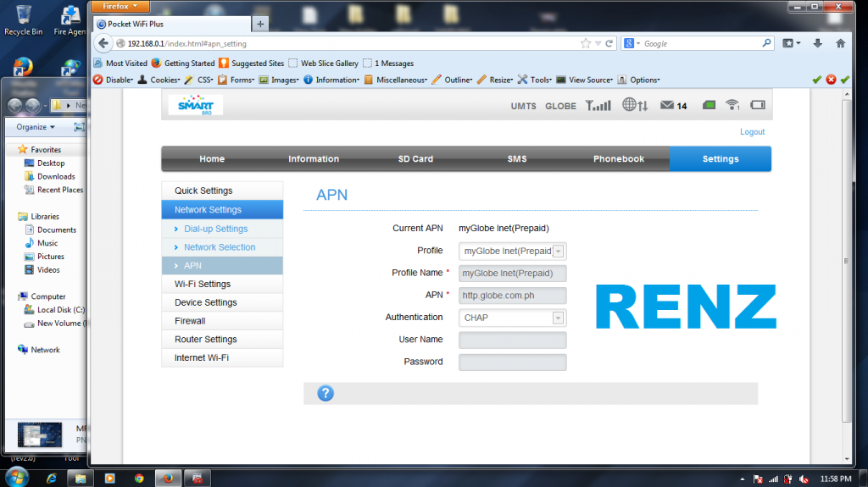Image resolution: width=868 pixels, height=487 pixels.
Task: Click the Password input field
Action: pyautogui.click(x=513, y=362)
